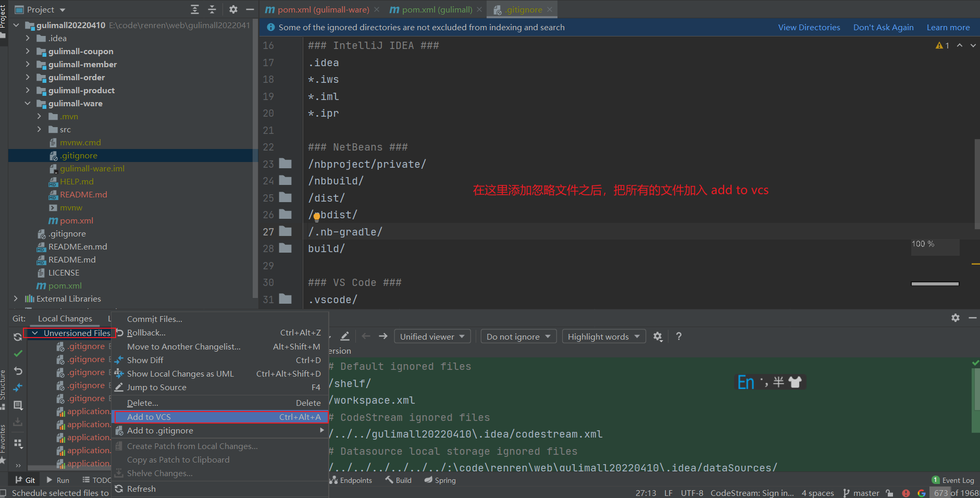Image resolution: width=980 pixels, height=498 pixels.
Task: Expand External Libraries node
Action: [x=16, y=298]
